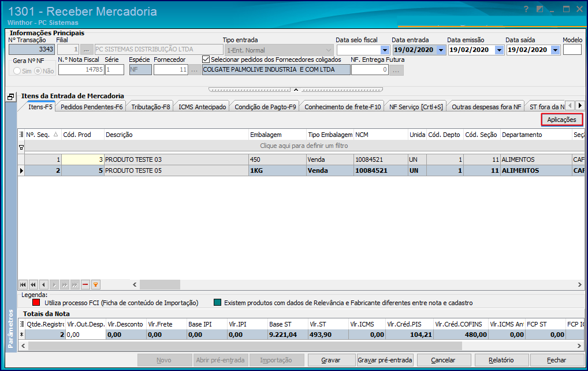The height and width of the screenshot is (371, 588).
Task: Select row PRODUTO TESTE 03
Action: [301, 159]
